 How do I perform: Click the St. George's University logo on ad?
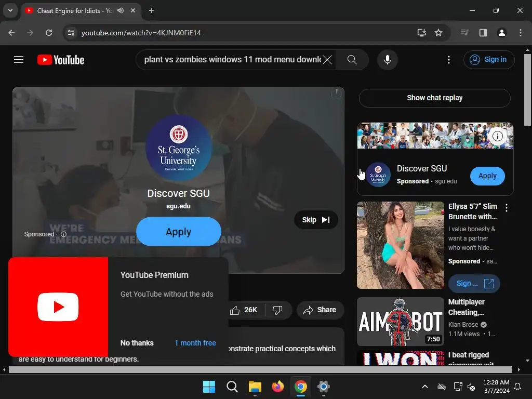click(179, 148)
